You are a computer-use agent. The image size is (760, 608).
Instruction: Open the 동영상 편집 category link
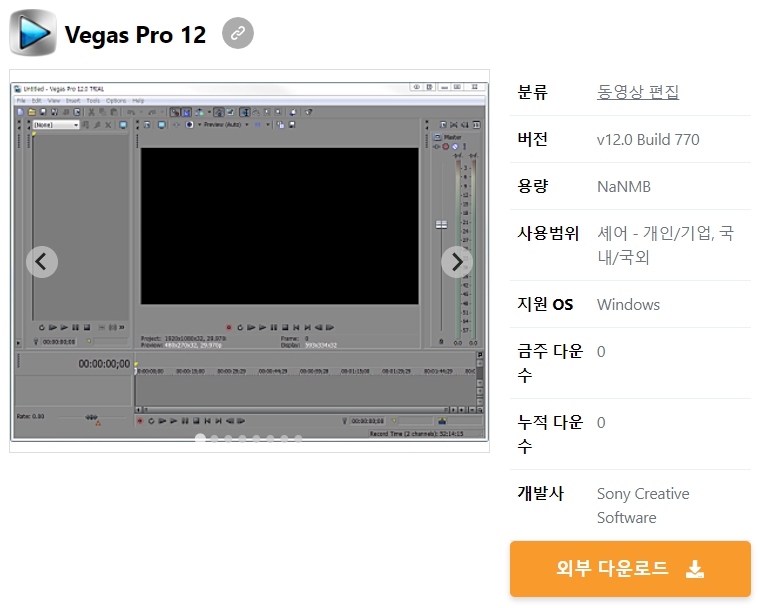[637, 92]
